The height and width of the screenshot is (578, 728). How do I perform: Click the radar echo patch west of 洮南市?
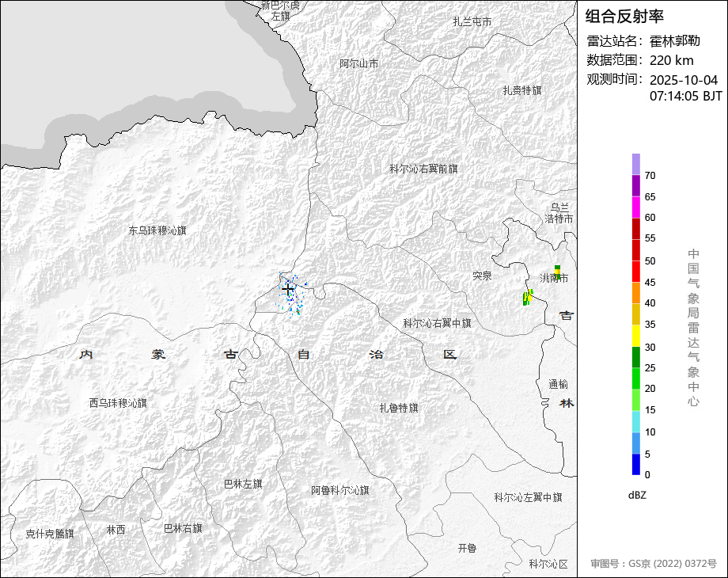click(526, 298)
